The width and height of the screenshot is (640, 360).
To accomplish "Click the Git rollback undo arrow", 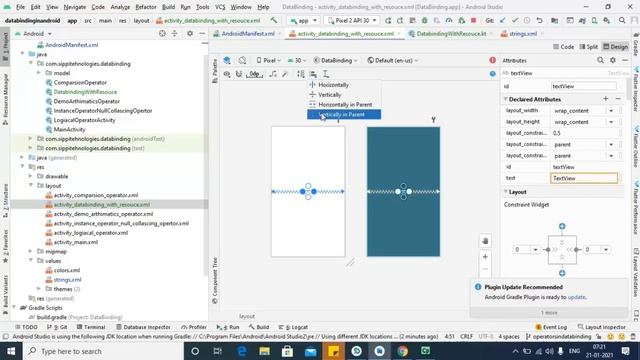I will click(x=539, y=20).
